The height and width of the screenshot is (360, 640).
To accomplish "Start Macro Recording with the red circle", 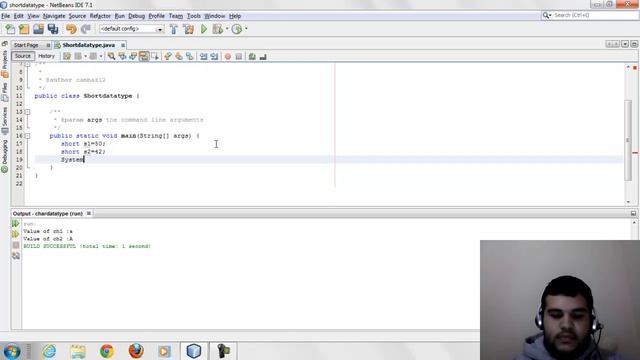I will click(228, 56).
